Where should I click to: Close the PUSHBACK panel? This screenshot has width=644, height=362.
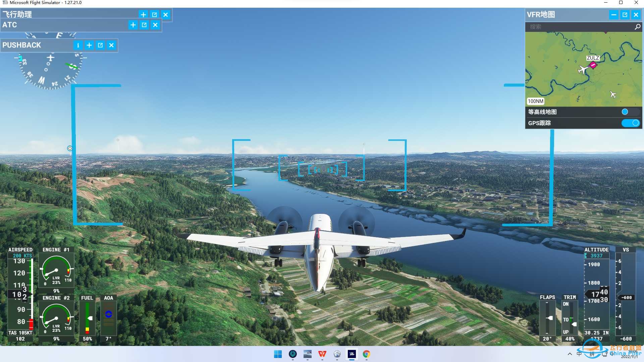111,45
